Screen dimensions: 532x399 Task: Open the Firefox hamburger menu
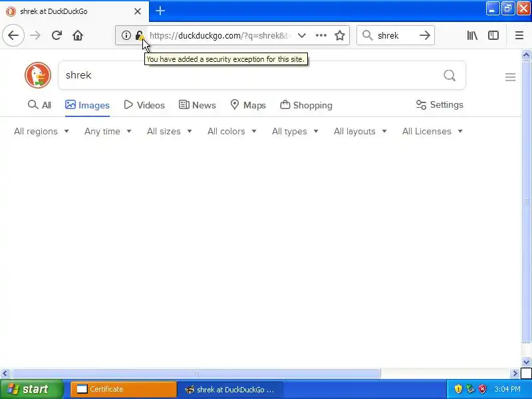coord(519,35)
